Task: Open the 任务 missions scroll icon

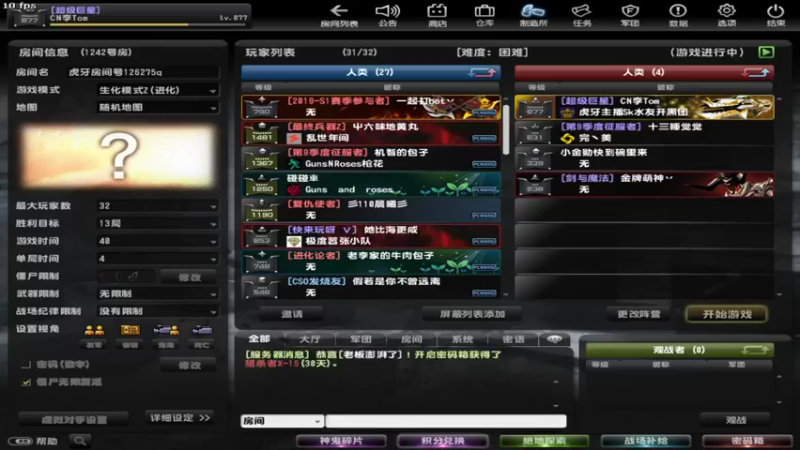Action: tap(582, 15)
